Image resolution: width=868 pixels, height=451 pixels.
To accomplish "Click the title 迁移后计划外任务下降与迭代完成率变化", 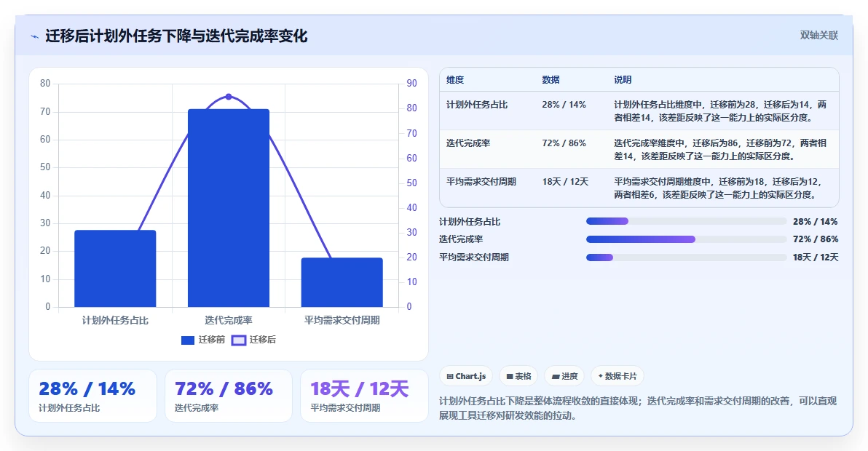I will click(x=176, y=36).
